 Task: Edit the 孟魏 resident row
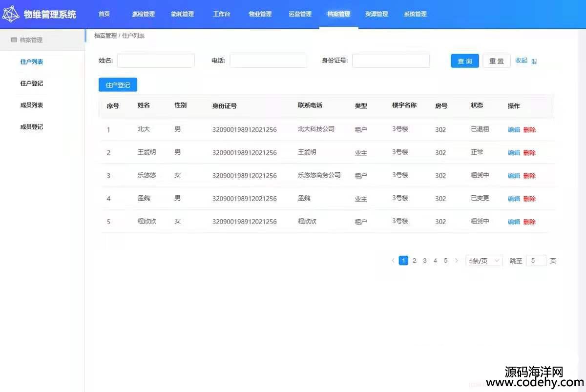(x=514, y=199)
